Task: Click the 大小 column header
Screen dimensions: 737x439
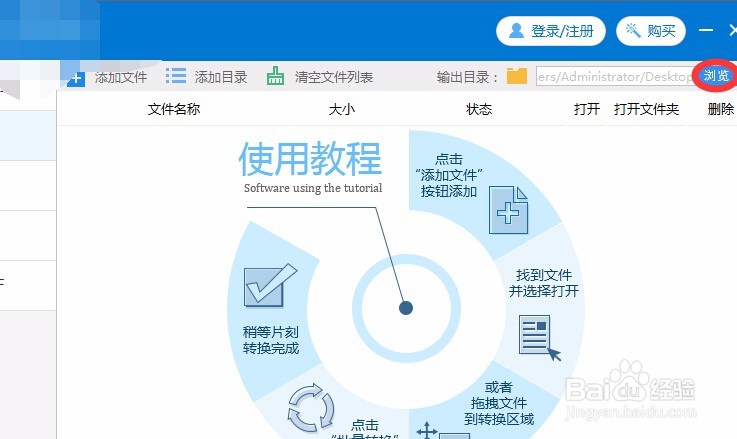Action: pyautogui.click(x=342, y=109)
